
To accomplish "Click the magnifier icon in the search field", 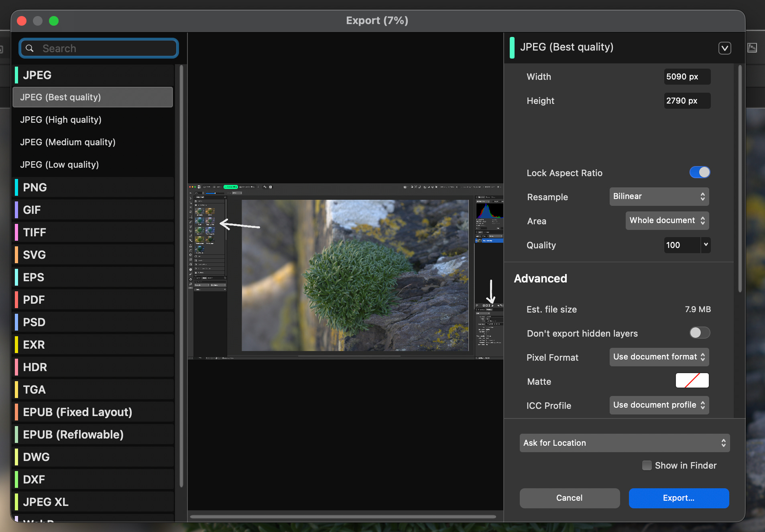I will [x=30, y=49].
